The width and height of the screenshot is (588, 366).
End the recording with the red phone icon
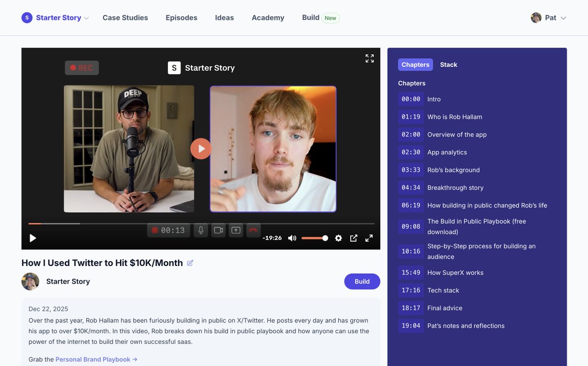253,230
